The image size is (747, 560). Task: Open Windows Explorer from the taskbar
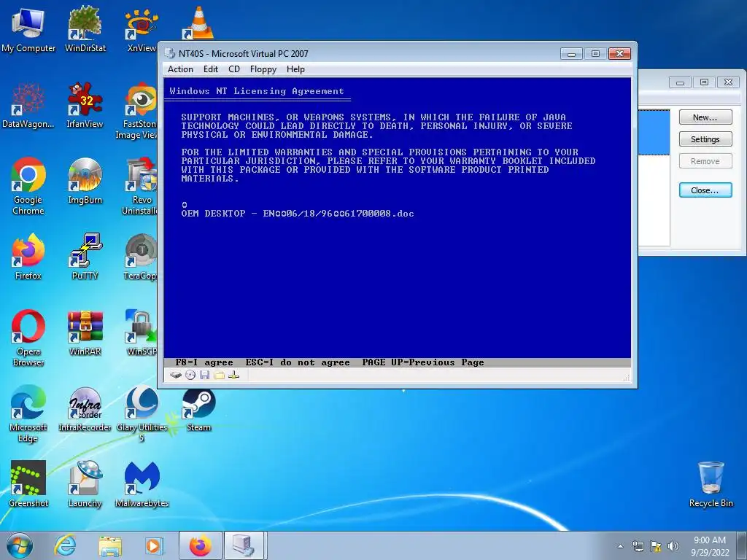click(110, 545)
